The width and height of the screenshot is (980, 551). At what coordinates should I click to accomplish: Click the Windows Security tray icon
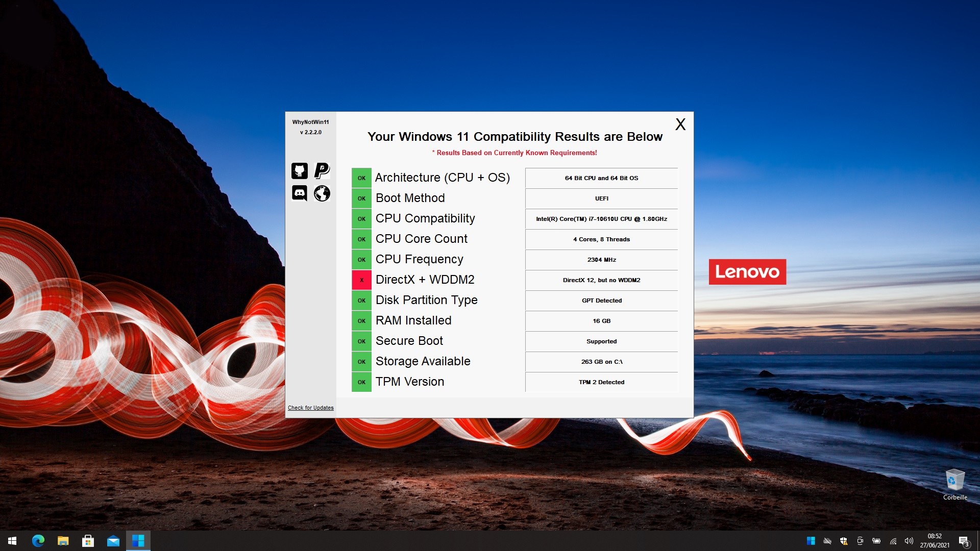(844, 541)
